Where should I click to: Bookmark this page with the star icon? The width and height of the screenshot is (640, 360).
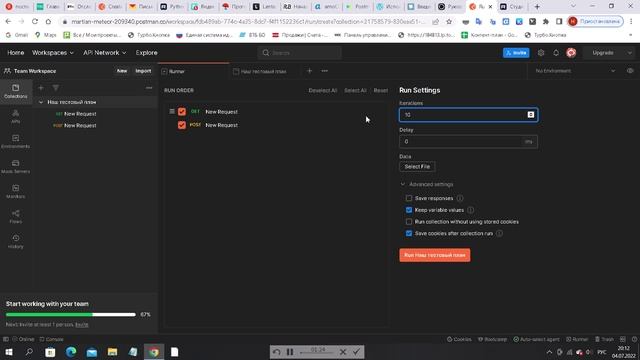(x=449, y=22)
